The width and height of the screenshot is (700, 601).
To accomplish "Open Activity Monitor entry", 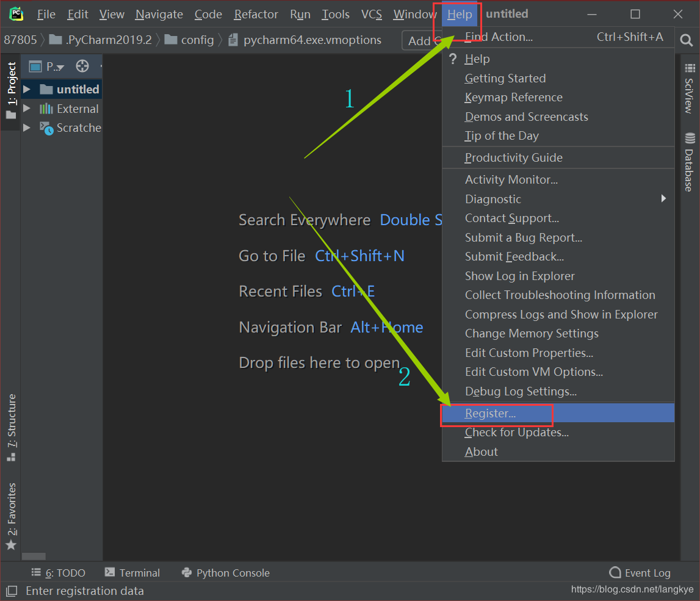I will pyautogui.click(x=558, y=179).
